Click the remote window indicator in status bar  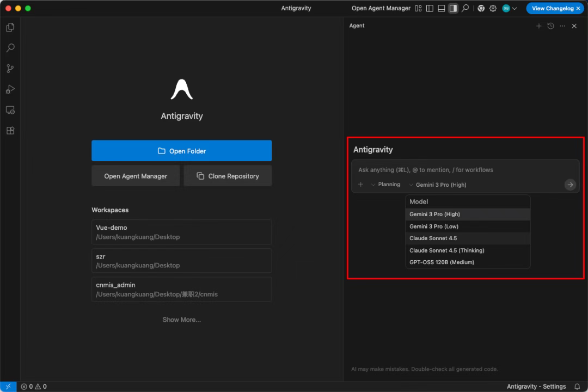[x=8, y=387]
